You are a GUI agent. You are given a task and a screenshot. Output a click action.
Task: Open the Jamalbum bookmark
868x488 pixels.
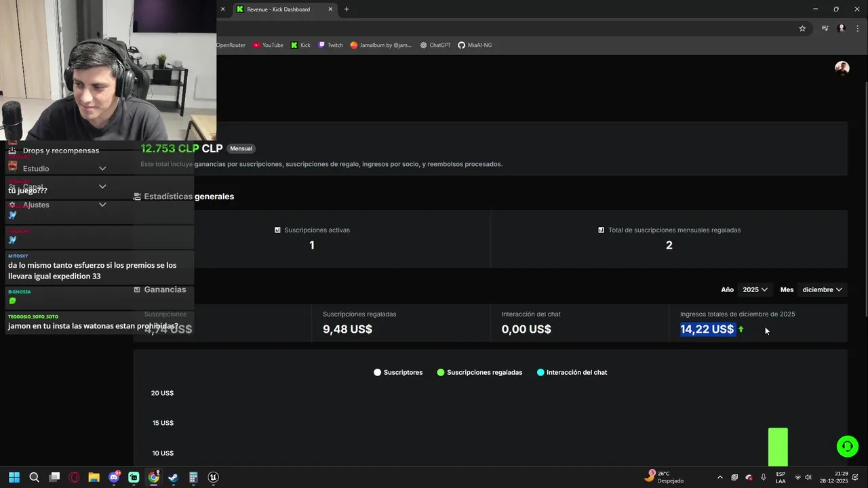tap(381, 45)
